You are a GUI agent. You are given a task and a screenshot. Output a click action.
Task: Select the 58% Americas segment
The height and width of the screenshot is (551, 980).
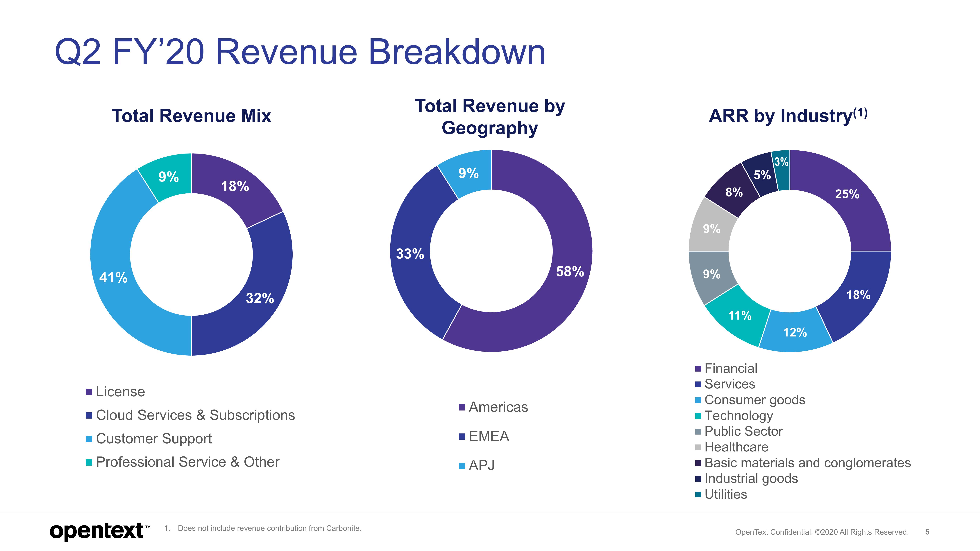[x=570, y=271]
